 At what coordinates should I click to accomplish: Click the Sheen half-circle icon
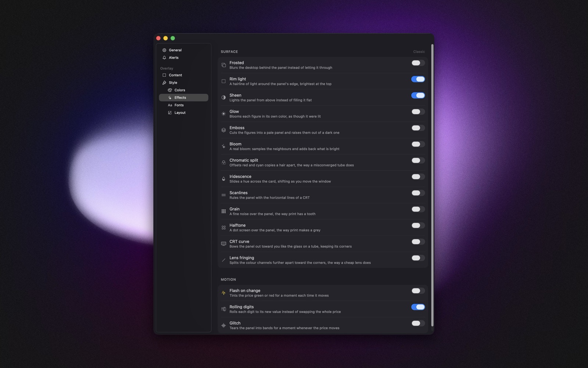pos(223,98)
